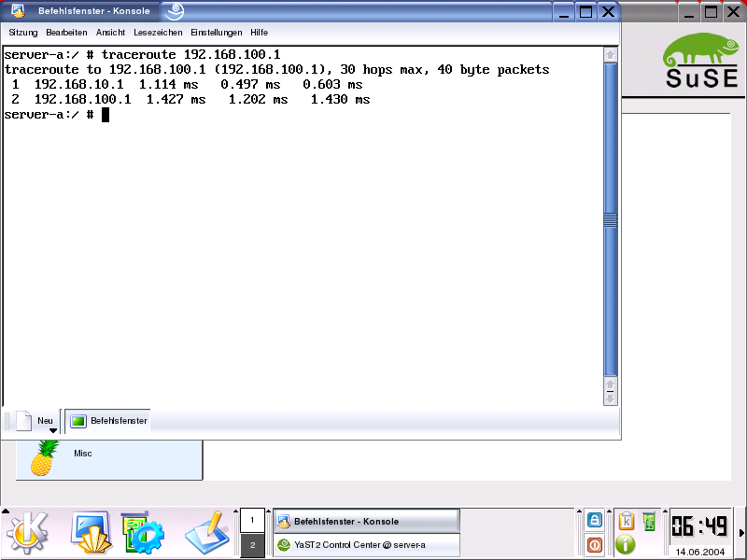Maximize the Konsole window

click(586, 11)
